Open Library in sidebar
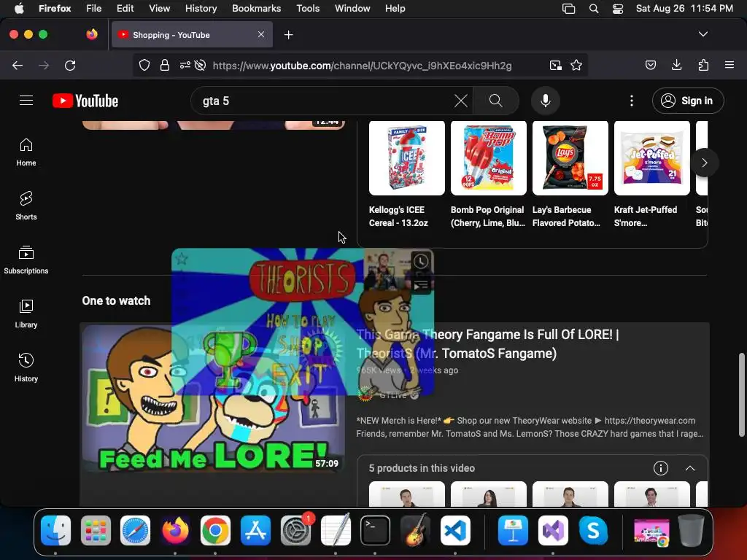This screenshot has height=560, width=747. click(26, 314)
